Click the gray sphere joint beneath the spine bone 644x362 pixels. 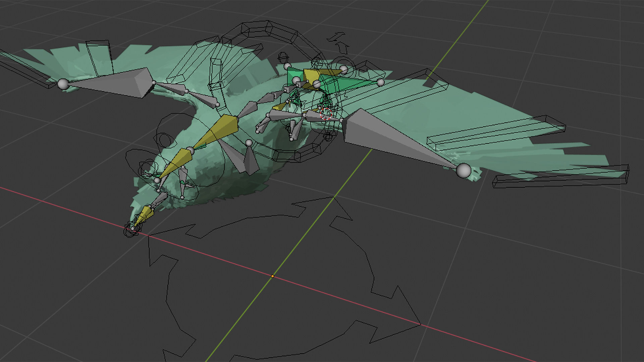click(249, 143)
